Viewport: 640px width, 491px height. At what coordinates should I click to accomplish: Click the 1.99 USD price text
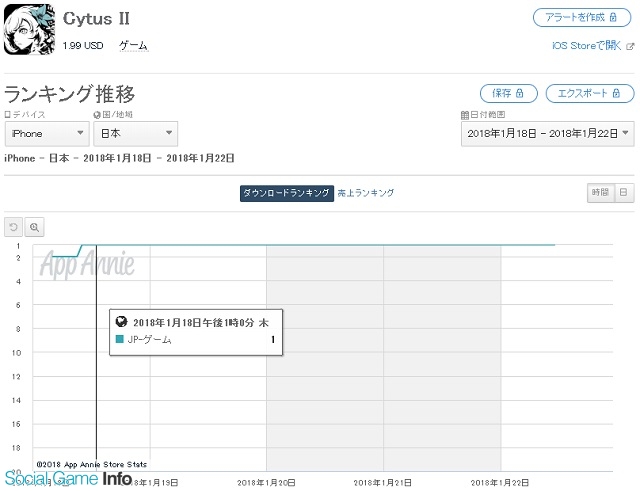83,45
